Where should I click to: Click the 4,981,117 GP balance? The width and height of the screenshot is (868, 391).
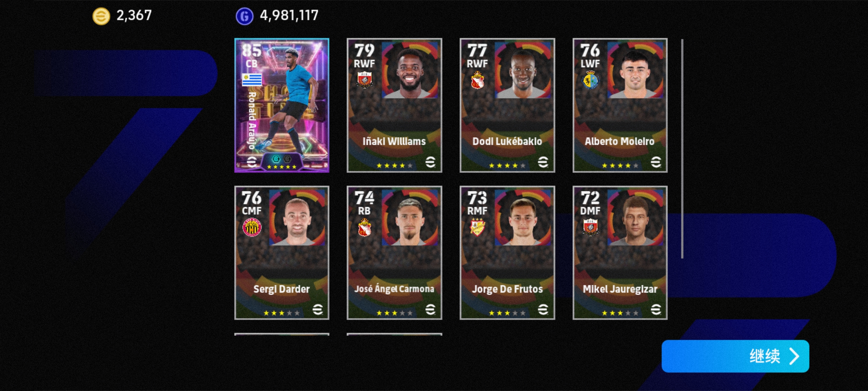pos(289,15)
